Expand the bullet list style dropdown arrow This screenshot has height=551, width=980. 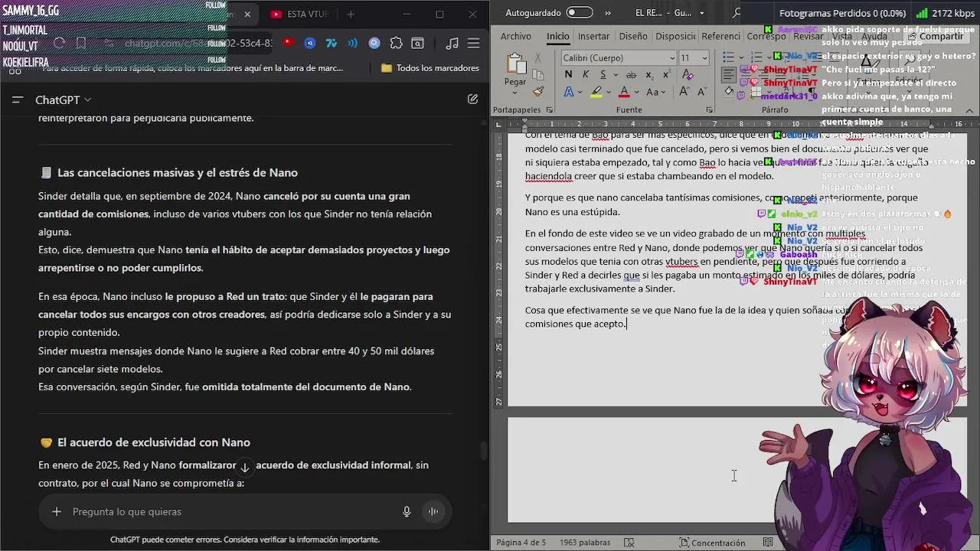coord(740,57)
